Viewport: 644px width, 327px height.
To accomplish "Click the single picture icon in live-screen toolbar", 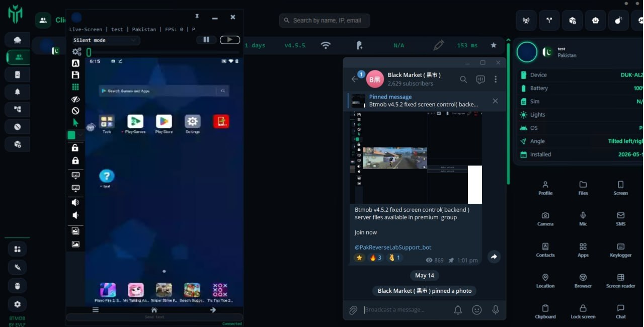I will click(75, 244).
